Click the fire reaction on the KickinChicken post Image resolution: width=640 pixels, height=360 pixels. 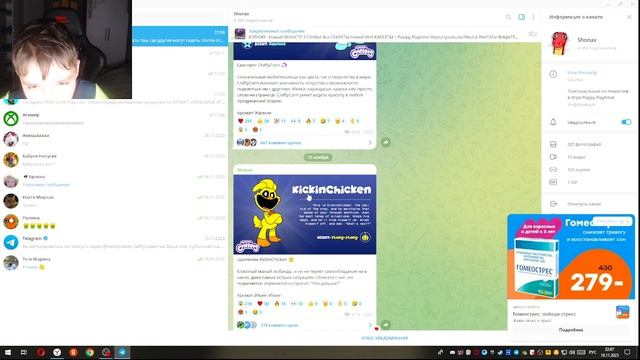280,304
